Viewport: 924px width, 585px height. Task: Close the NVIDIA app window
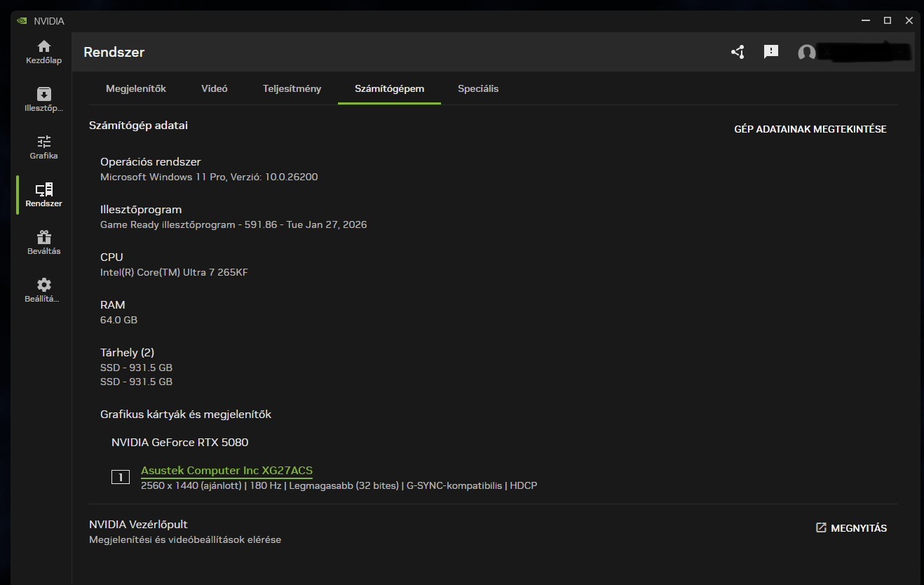click(x=909, y=21)
